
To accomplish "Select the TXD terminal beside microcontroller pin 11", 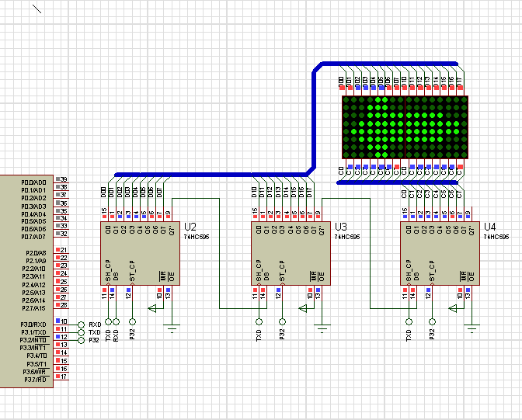I will (x=82, y=332).
